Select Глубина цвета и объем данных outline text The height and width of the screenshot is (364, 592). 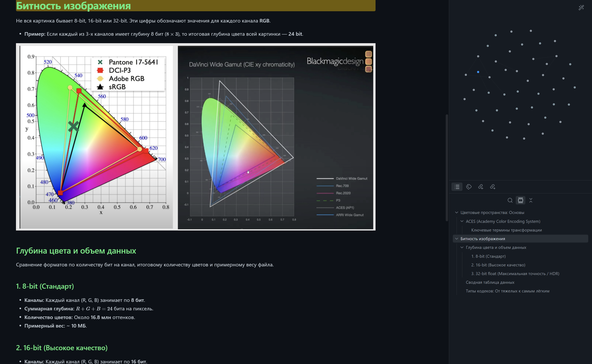pyautogui.click(x=496, y=247)
